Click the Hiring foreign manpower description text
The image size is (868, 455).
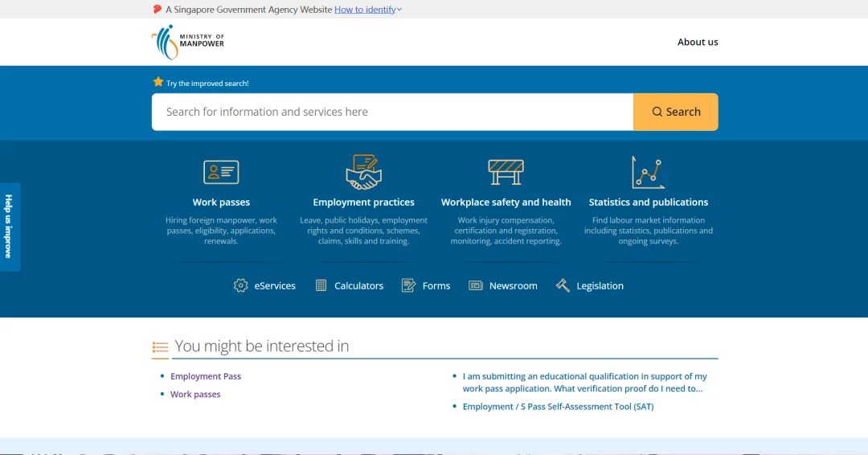coord(221,230)
